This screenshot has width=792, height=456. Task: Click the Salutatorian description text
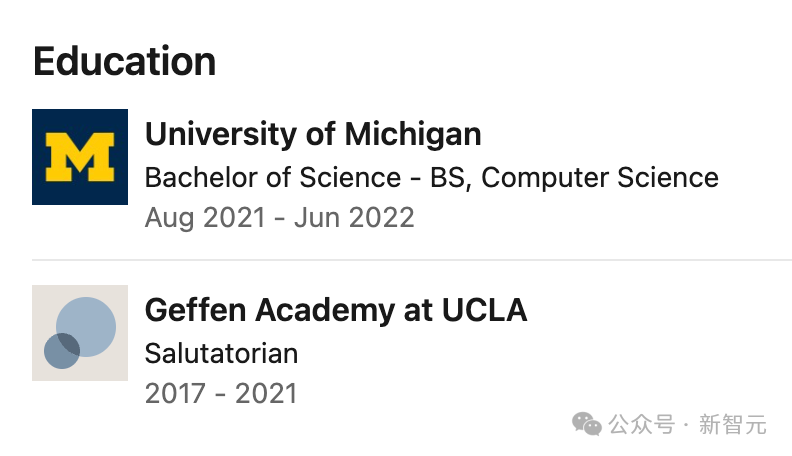coord(221,353)
